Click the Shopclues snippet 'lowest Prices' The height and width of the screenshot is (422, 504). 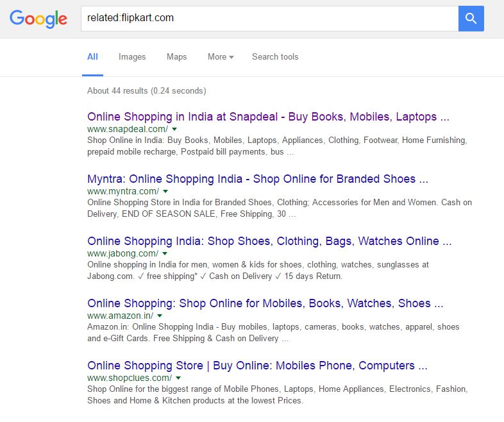278,401
